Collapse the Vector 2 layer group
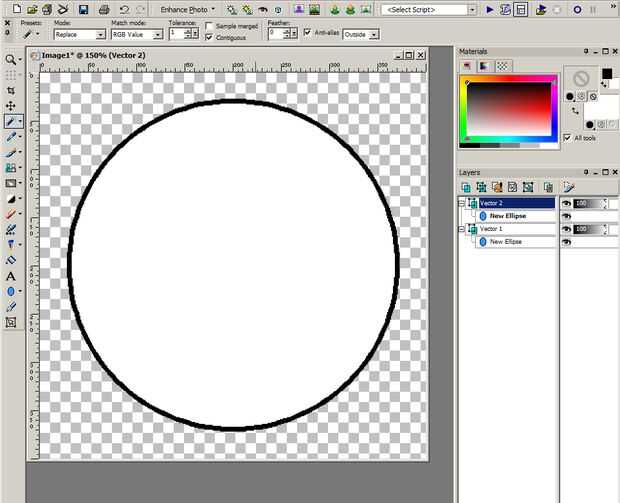620x503 pixels. [x=461, y=203]
